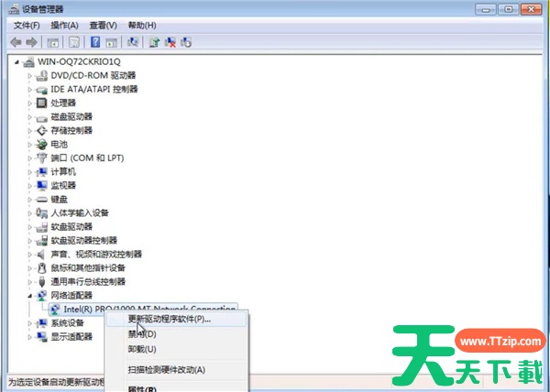
Task: Click the disable device icon with down arrow
Action: pyautogui.click(x=186, y=42)
